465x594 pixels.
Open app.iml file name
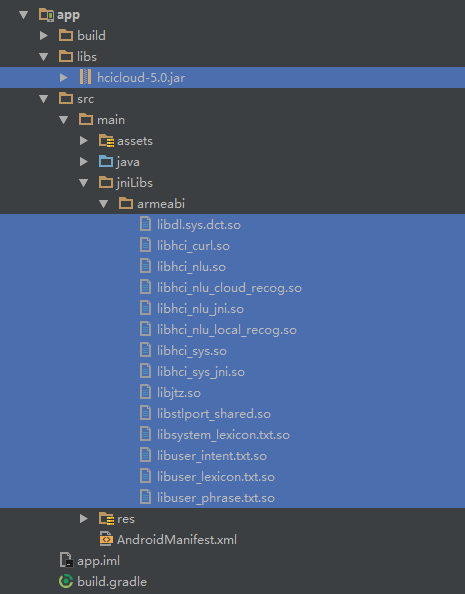click(x=99, y=561)
